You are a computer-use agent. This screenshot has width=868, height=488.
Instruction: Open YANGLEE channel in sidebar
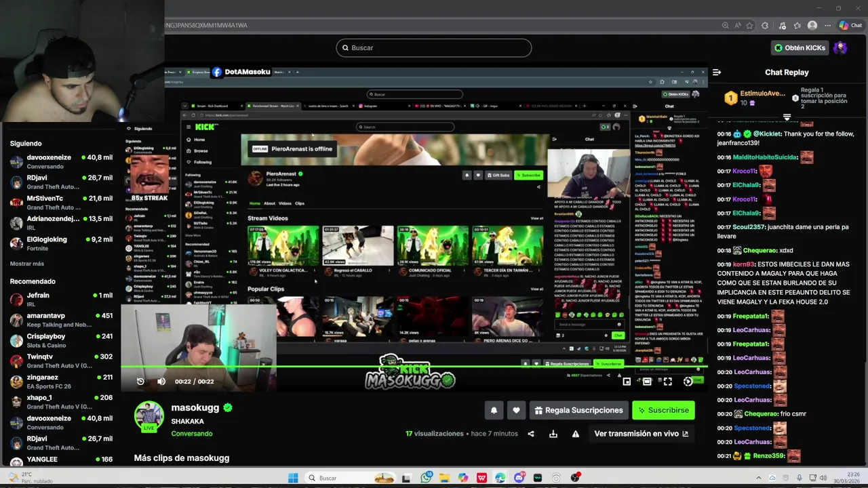(x=61, y=460)
